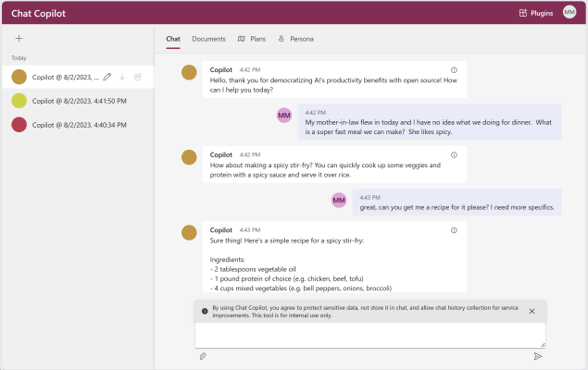This screenshot has height=370, width=588.
Task: Click the gold avatar of selected chat in sidebar
Action: (x=19, y=77)
